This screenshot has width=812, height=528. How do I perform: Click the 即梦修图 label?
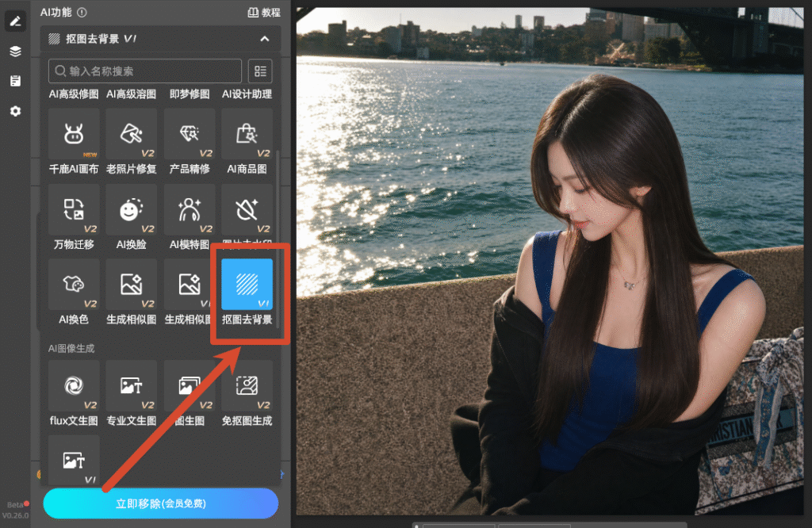pyautogui.click(x=190, y=94)
